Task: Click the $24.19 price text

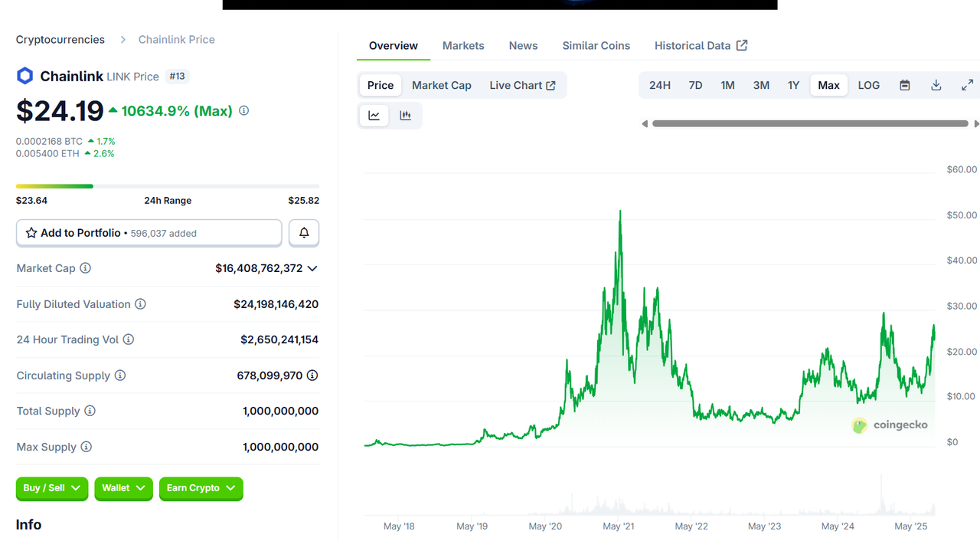Action: [x=60, y=111]
